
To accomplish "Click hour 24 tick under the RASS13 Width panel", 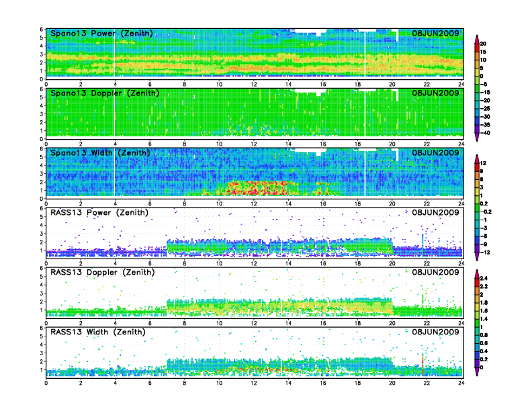I will 461,383.
